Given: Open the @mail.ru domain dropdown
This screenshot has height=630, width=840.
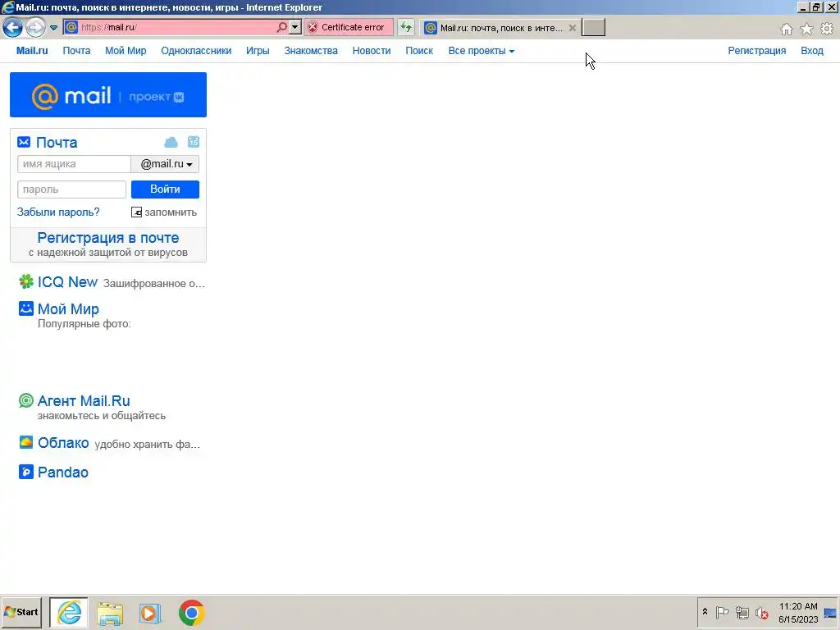Looking at the screenshot, I should [x=166, y=164].
